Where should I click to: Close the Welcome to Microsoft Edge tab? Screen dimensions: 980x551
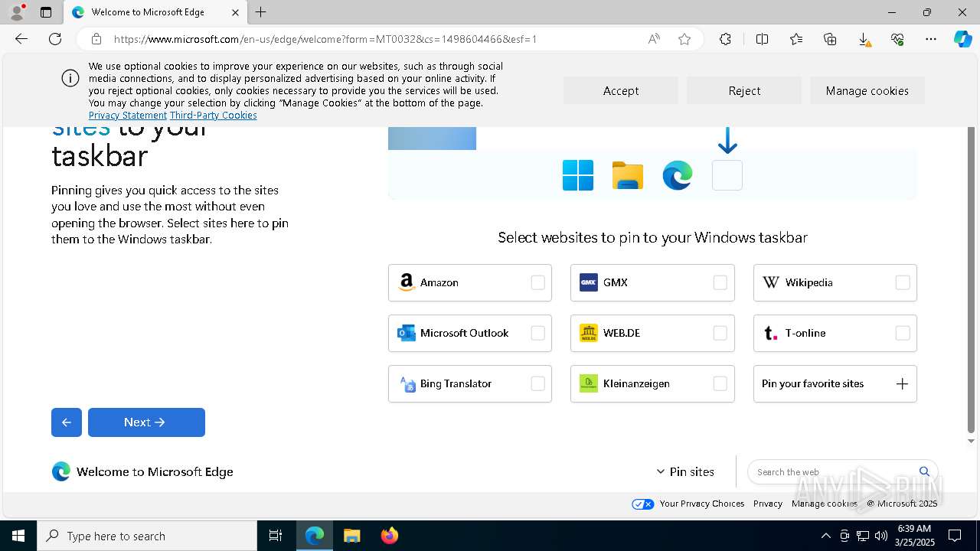coord(235,12)
